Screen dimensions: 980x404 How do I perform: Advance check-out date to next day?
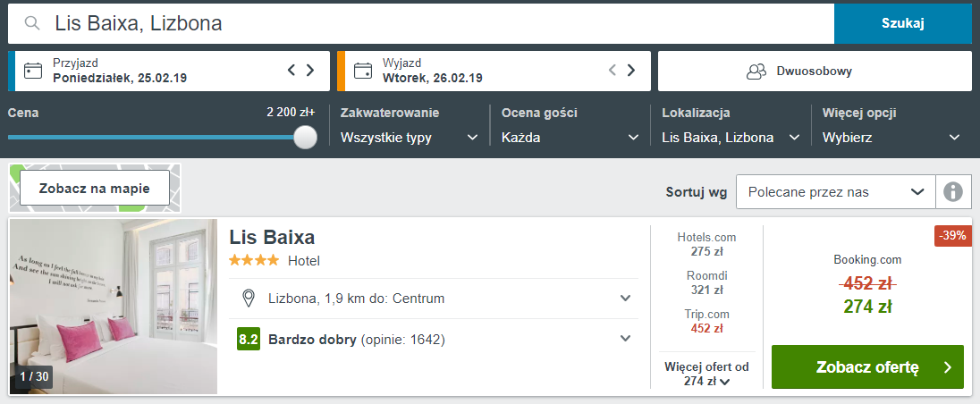[631, 70]
